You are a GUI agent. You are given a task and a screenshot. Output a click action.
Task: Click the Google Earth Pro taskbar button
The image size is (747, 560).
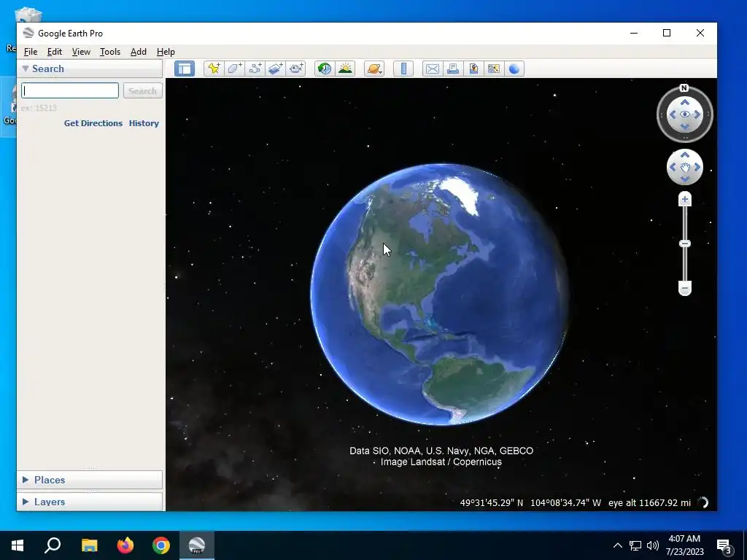197,545
